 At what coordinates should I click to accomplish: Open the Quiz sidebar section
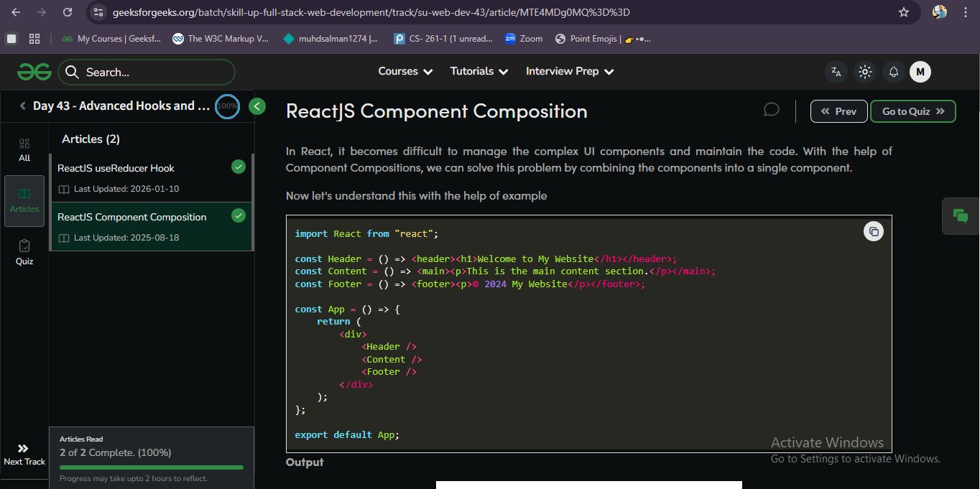click(x=24, y=253)
